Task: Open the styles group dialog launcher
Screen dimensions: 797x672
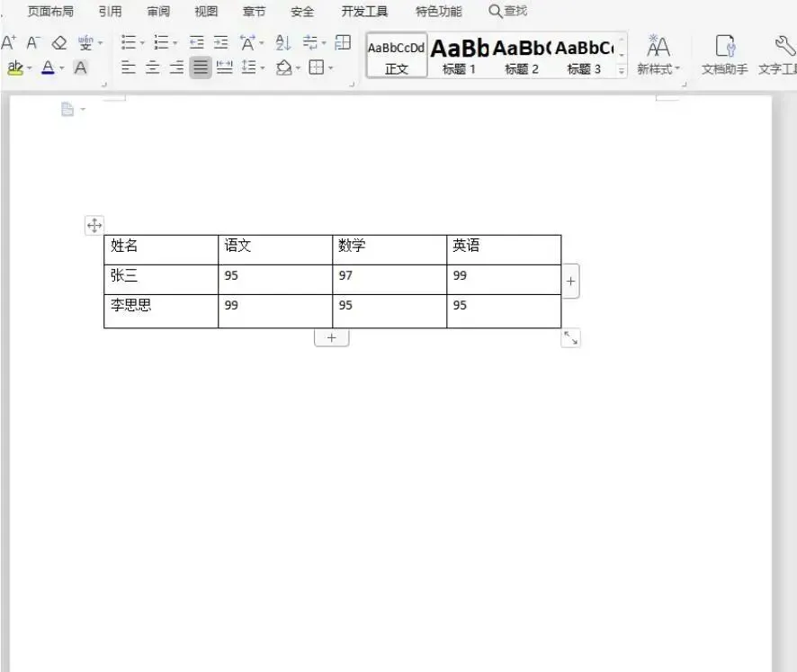Action: [685, 85]
